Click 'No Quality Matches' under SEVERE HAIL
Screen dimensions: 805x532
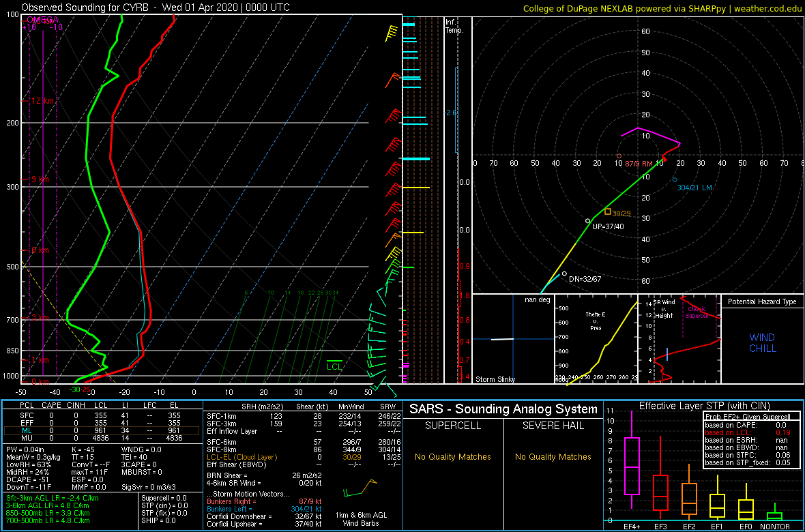(x=553, y=457)
